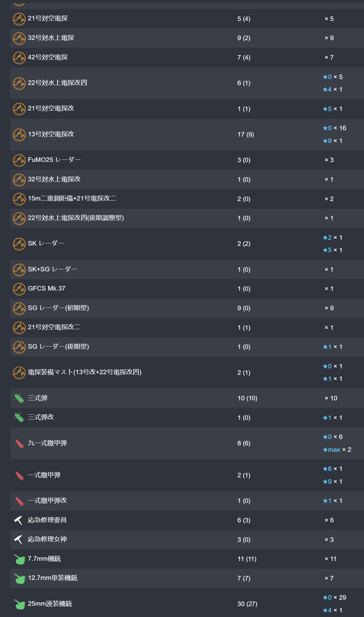Click the radar icon next to FuMO25 レーダー
364x617 pixels.
point(19,160)
